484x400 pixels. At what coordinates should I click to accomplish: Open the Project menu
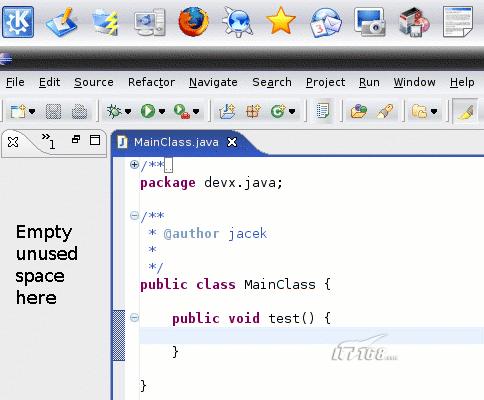pos(326,82)
